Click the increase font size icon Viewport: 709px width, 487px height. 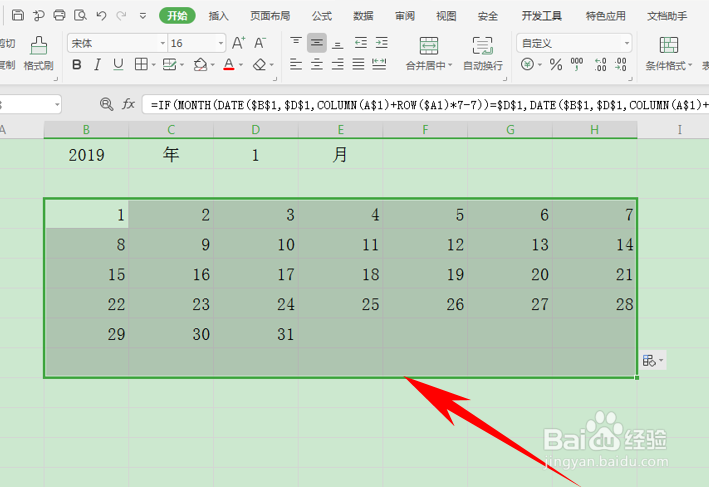point(238,43)
